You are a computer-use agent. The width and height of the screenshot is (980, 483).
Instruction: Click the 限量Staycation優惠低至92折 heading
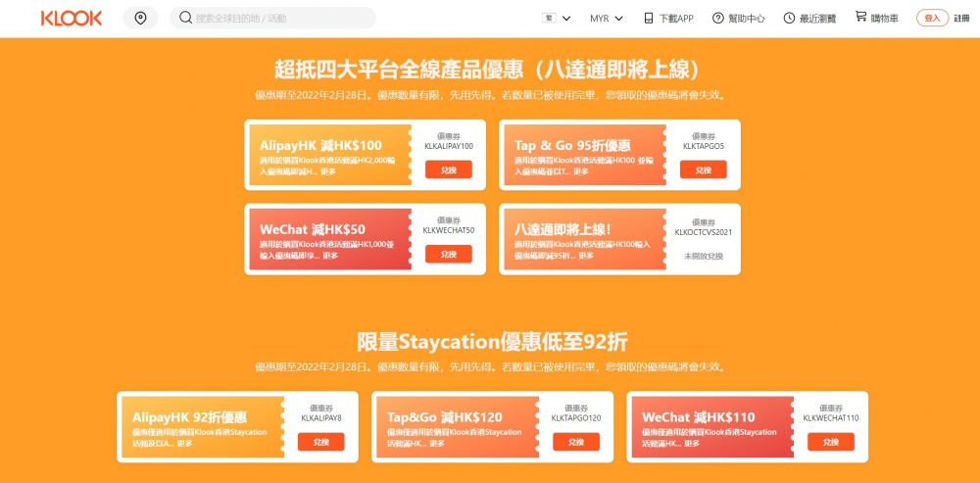point(492,343)
